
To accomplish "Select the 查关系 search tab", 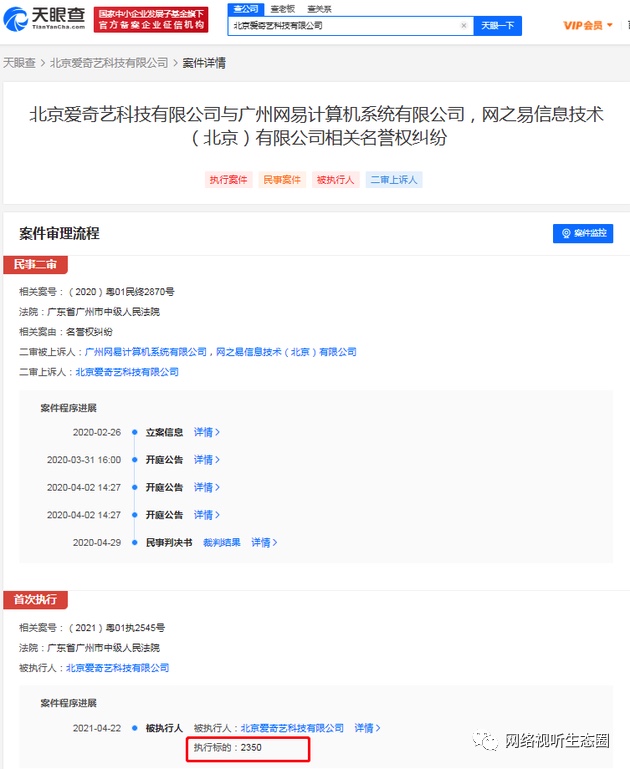I will pyautogui.click(x=319, y=9).
